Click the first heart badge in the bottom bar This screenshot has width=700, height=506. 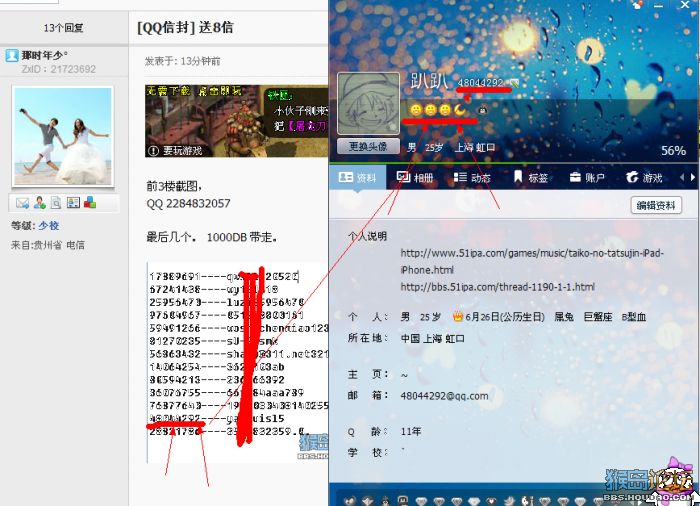(350, 501)
